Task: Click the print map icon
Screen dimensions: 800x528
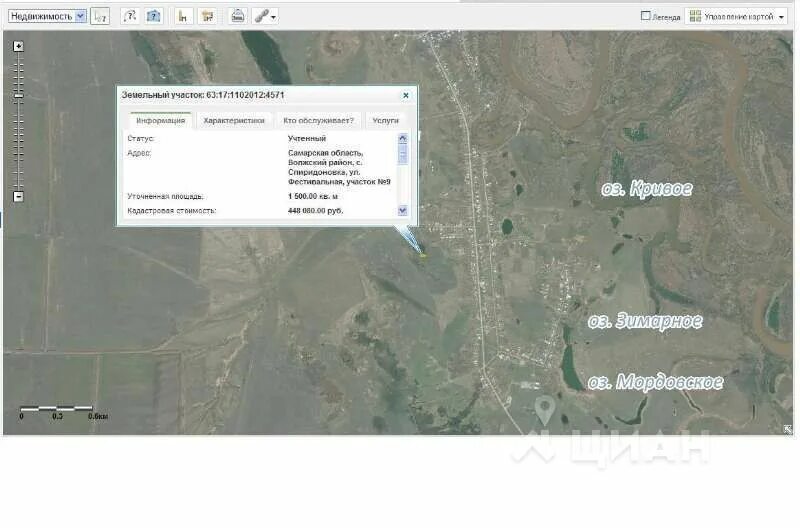Action: 238,16
